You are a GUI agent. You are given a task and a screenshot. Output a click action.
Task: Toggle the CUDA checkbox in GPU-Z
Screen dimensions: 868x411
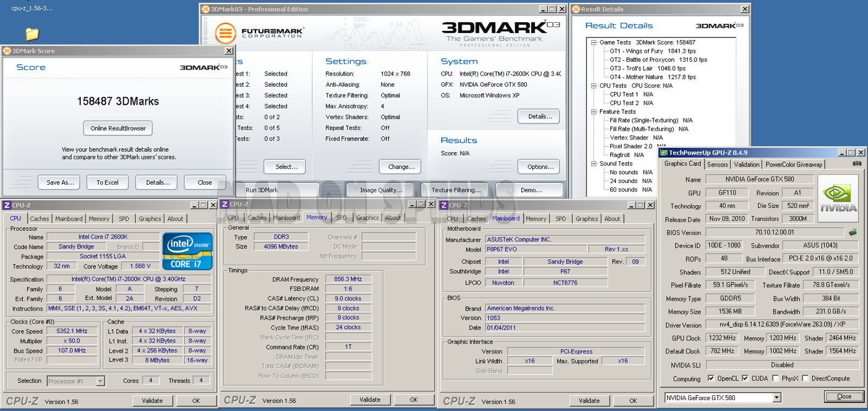(745, 378)
